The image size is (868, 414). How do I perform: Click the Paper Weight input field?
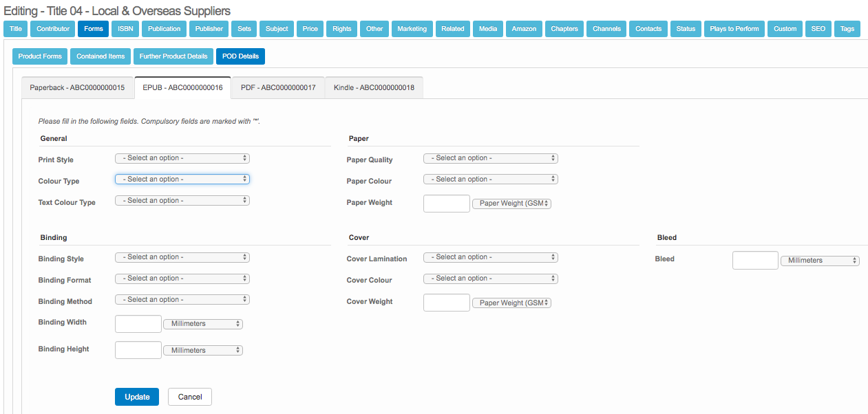(446, 204)
